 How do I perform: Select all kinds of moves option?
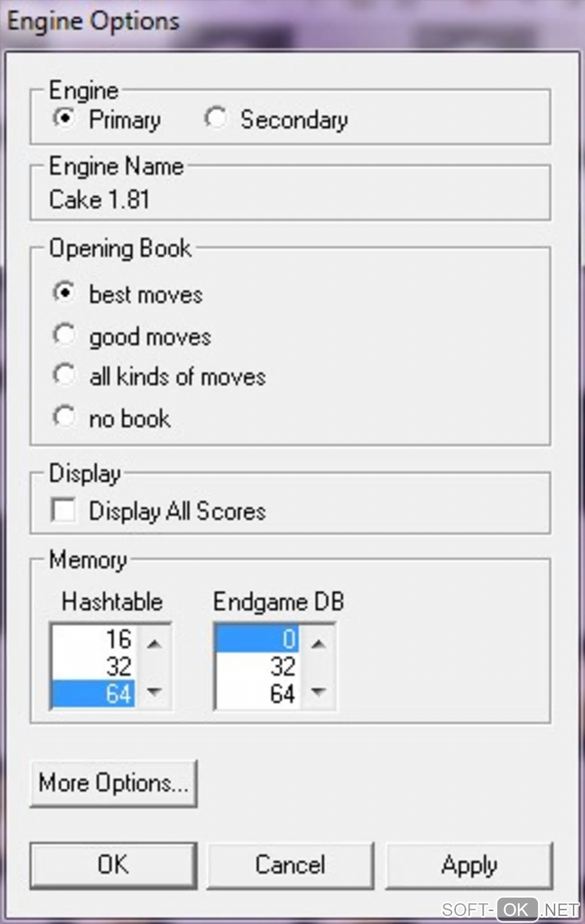(x=64, y=376)
